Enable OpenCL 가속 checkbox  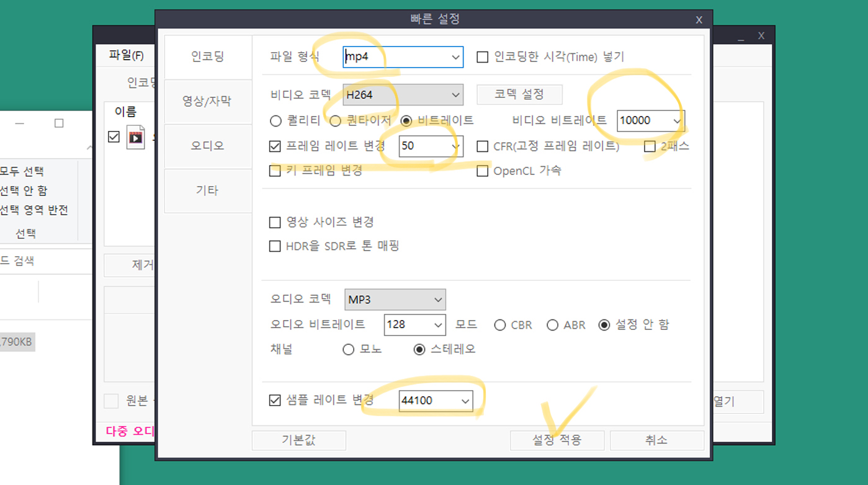(483, 171)
